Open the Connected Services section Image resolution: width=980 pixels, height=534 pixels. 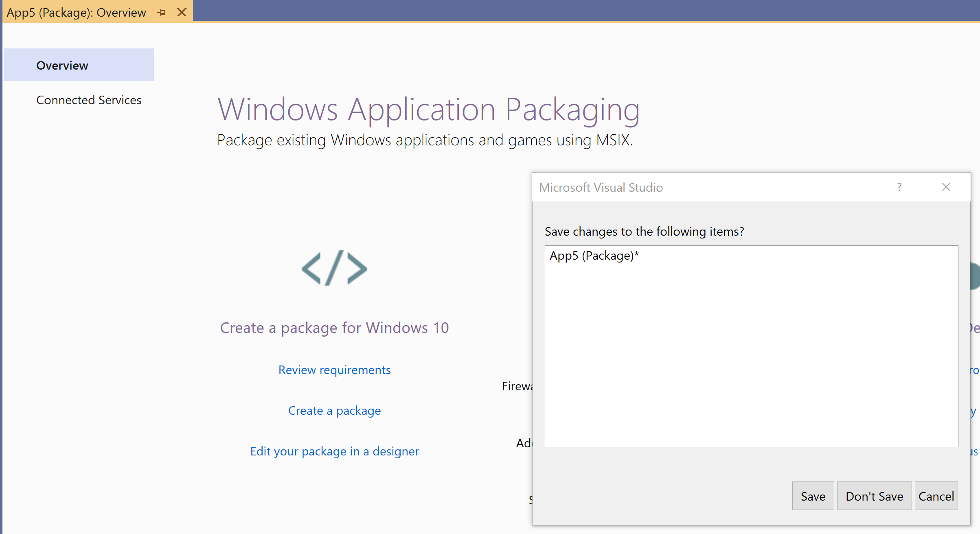click(89, 100)
